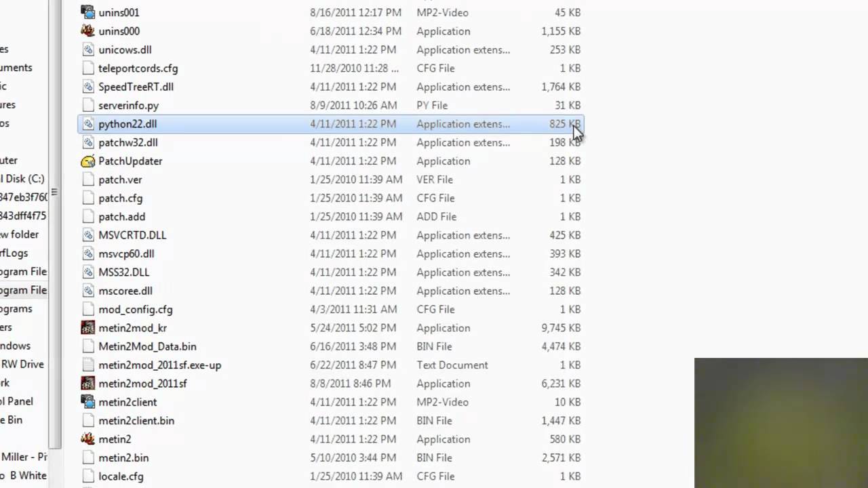Select the file name patch.add
Viewport: 868px width, 488px height.
[x=121, y=216]
